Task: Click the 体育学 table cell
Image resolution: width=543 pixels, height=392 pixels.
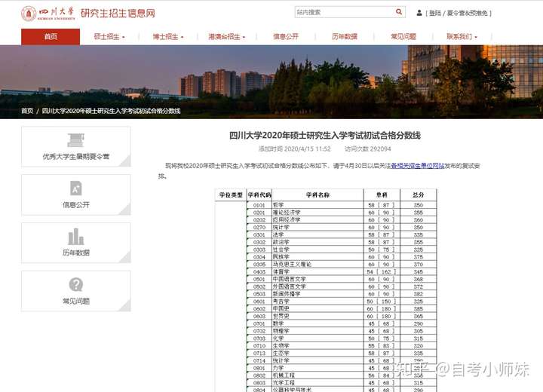Action: pos(318,272)
